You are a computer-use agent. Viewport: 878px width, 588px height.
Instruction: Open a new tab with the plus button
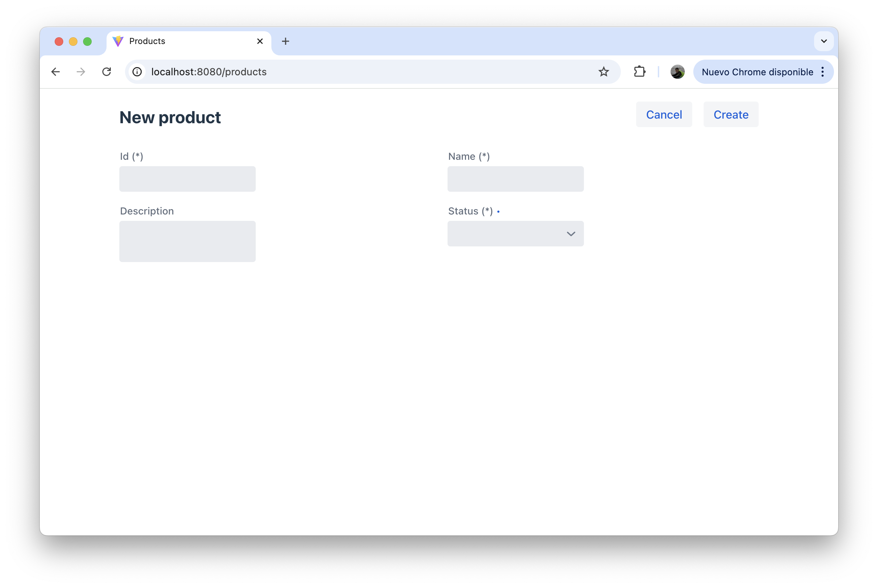(x=286, y=41)
